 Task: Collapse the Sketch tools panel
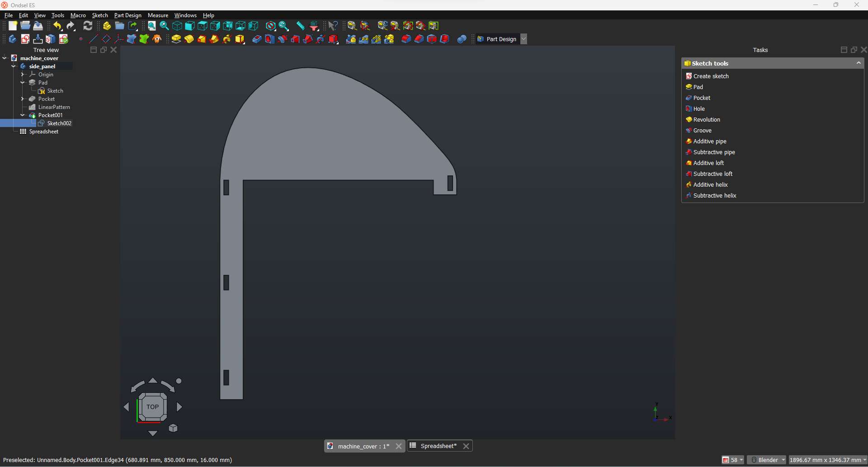click(x=859, y=63)
